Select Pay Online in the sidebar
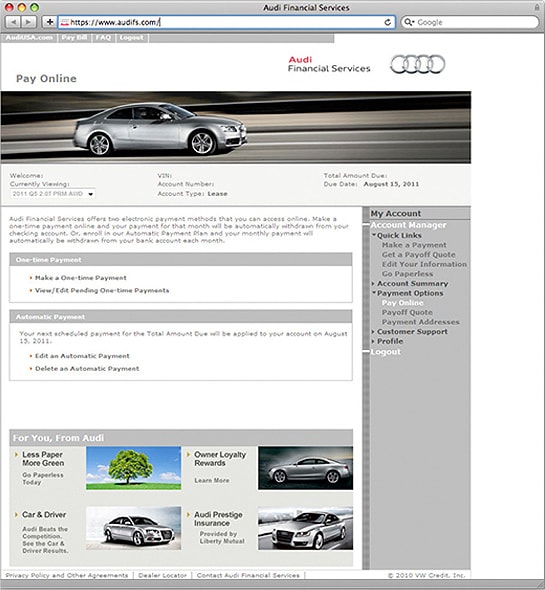The image size is (545, 590). tap(402, 303)
